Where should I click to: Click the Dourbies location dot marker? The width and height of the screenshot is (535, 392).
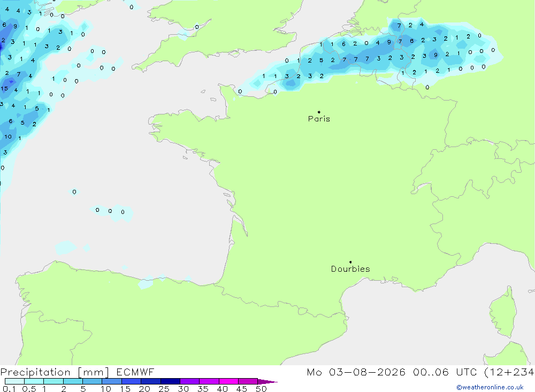(350, 262)
